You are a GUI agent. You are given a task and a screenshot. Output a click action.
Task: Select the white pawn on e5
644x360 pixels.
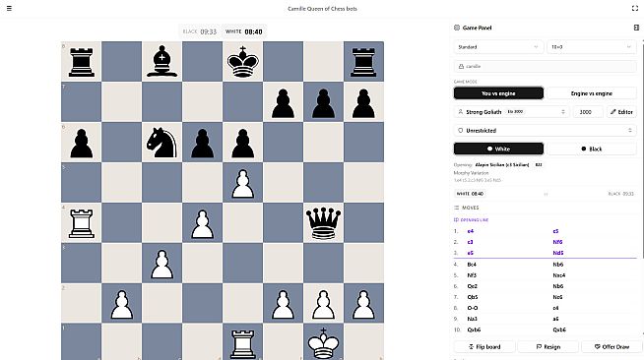pyautogui.click(x=243, y=184)
